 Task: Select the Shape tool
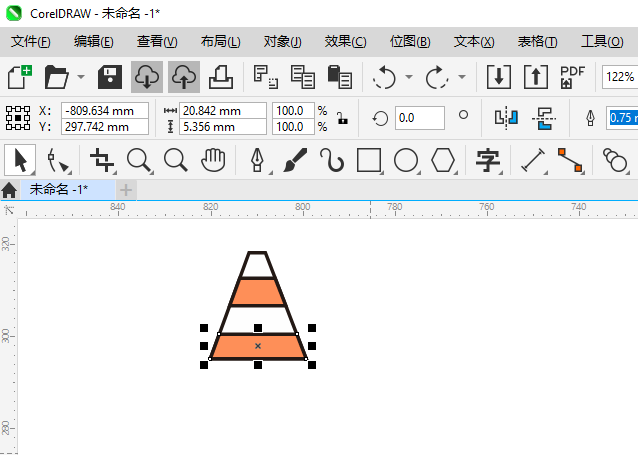click(x=57, y=160)
